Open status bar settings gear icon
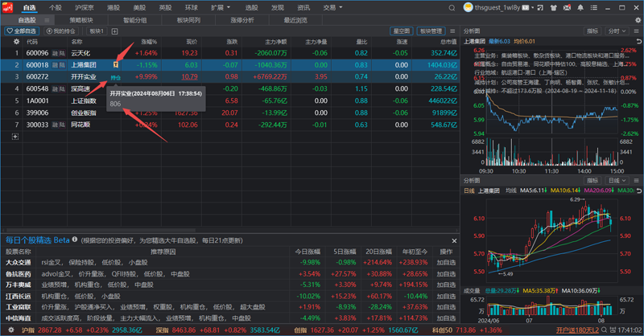This screenshot has width=644, height=336. 11,330
